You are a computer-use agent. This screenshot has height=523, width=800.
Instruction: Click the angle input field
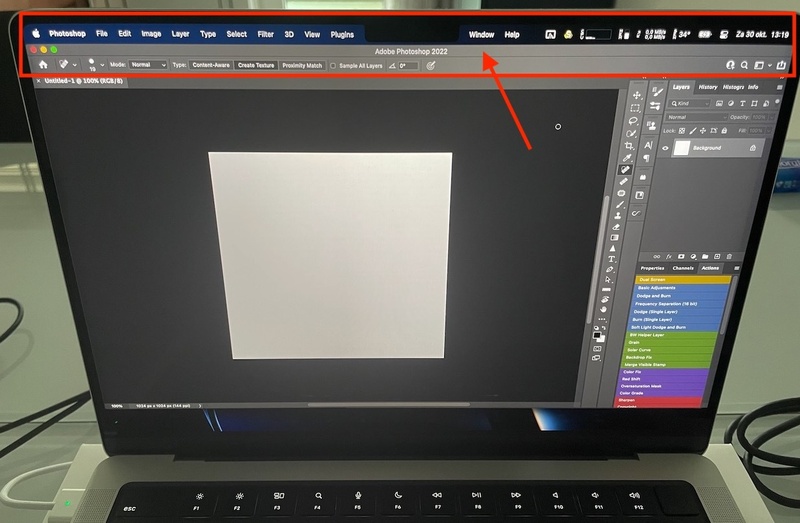pos(408,66)
